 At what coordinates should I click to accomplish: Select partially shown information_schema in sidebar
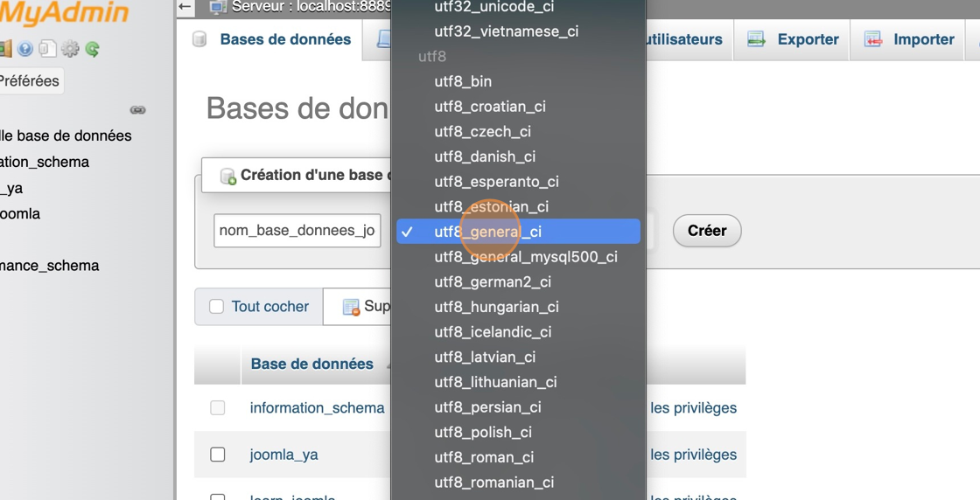click(x=45, y=163)
